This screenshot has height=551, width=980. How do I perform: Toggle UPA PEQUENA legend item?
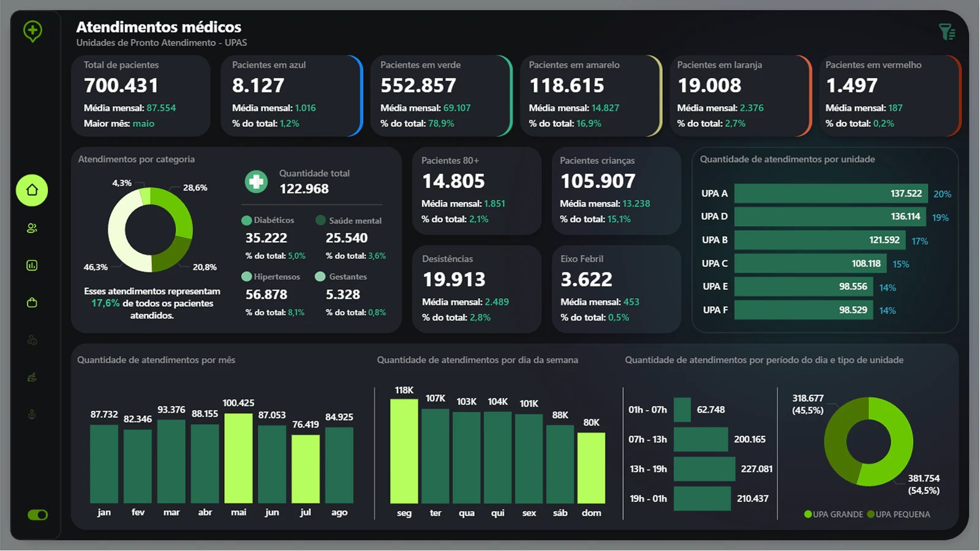899,514
